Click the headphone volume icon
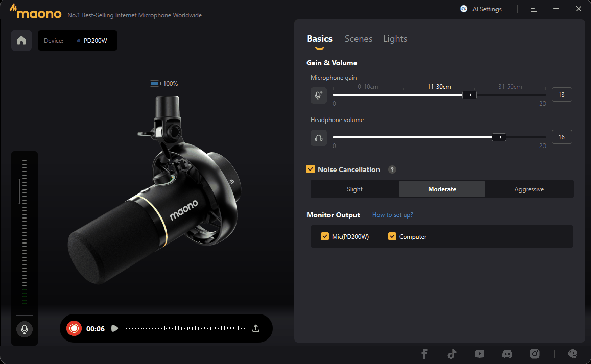Viewport: 591px width, 364px height. [x=319, y=138]
